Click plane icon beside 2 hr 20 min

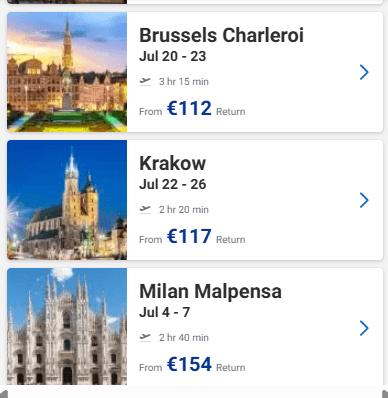[x=145, y=209]
